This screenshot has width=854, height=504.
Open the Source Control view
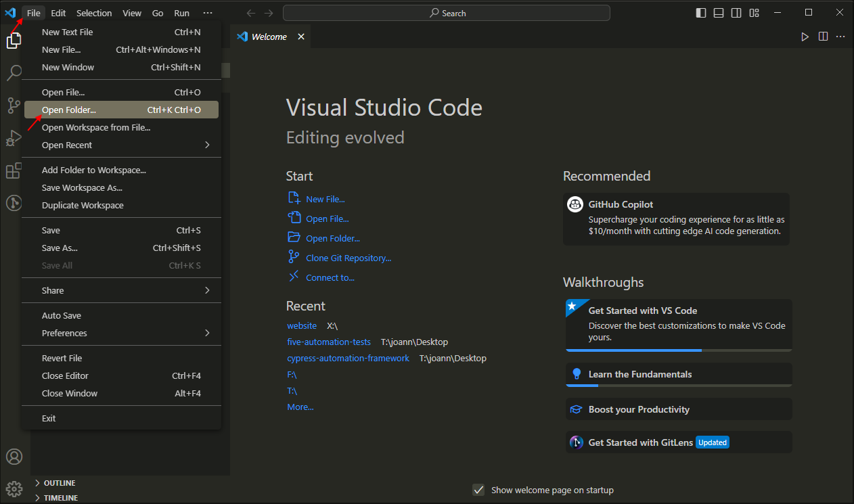click(14, 105)
